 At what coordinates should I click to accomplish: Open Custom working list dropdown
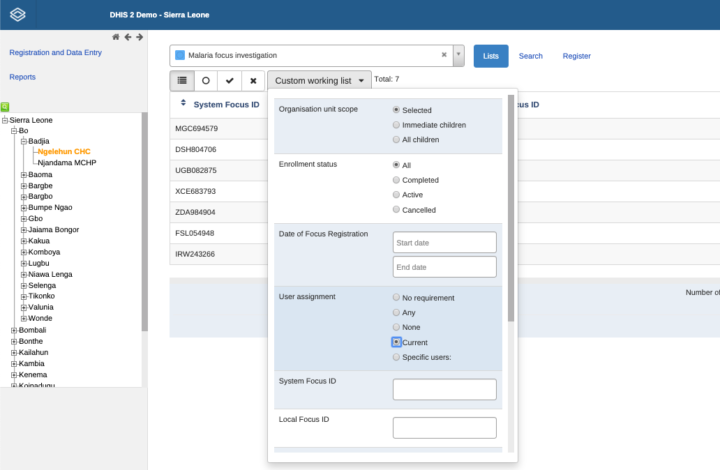(319, 81)
